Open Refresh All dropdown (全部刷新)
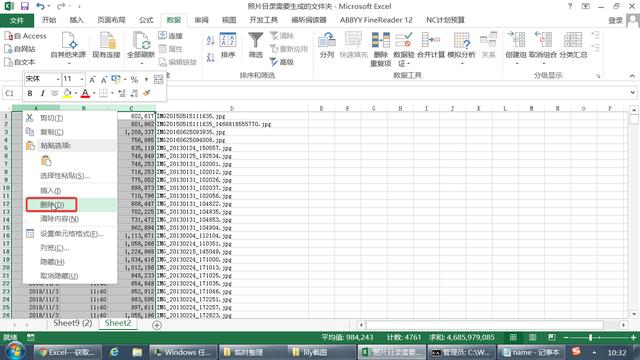 [141, 48]
